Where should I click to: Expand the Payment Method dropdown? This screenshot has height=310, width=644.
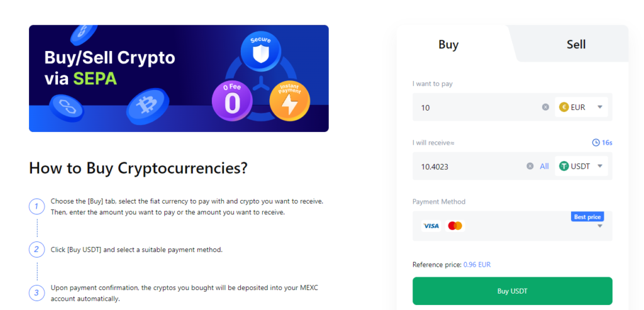599,226
